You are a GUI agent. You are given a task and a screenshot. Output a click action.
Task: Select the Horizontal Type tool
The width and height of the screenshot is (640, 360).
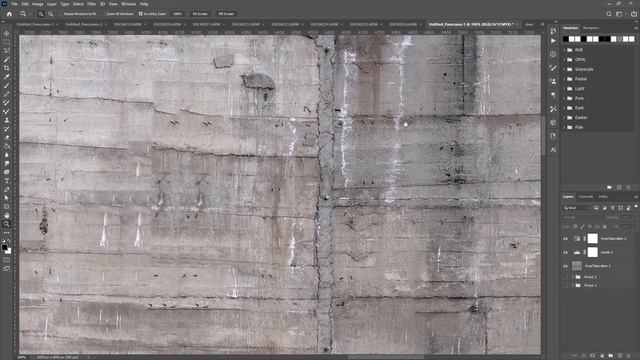click(x=7, y=180)
